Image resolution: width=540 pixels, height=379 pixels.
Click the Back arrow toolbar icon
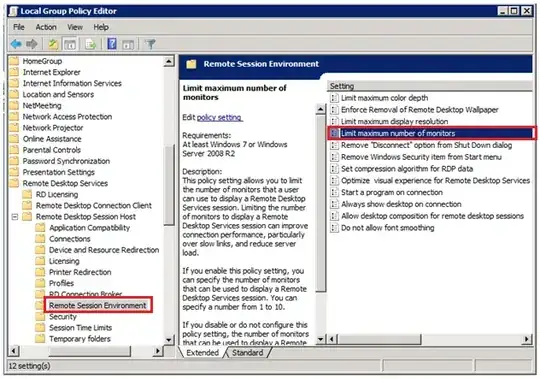[x=16, y=44]
